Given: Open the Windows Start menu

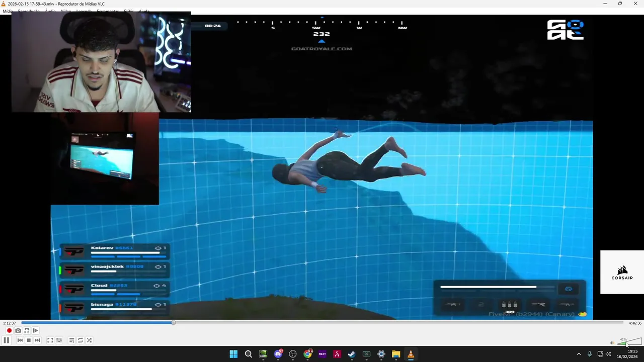Looking at the screenshot, I should [x=233, y=354].
